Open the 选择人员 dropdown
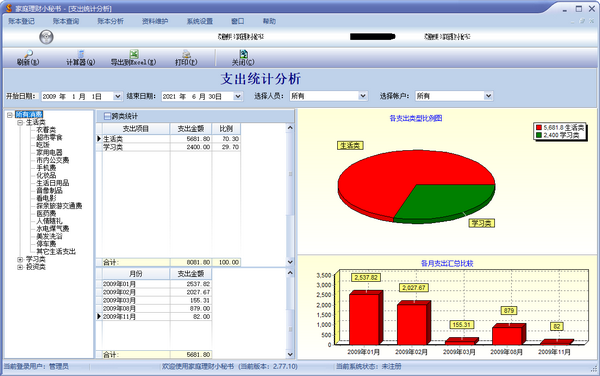The height and width of the screenshot is (376, 600). (363, 96)
